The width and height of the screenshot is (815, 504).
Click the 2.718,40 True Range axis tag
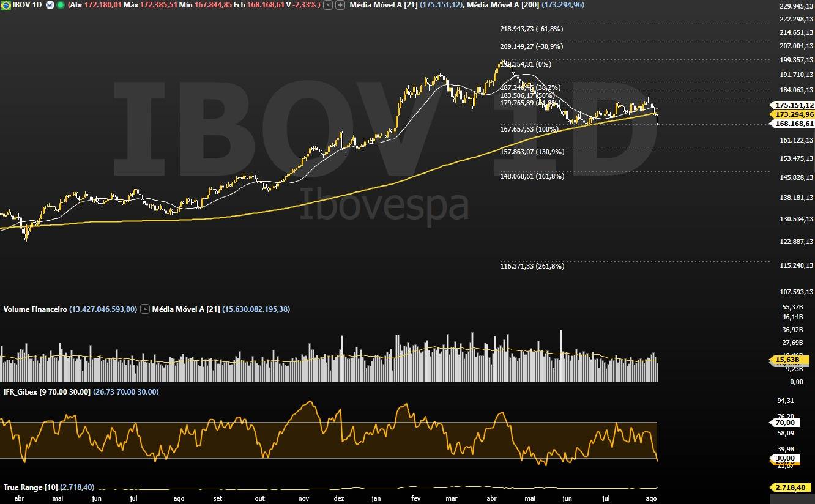point(789,487)
